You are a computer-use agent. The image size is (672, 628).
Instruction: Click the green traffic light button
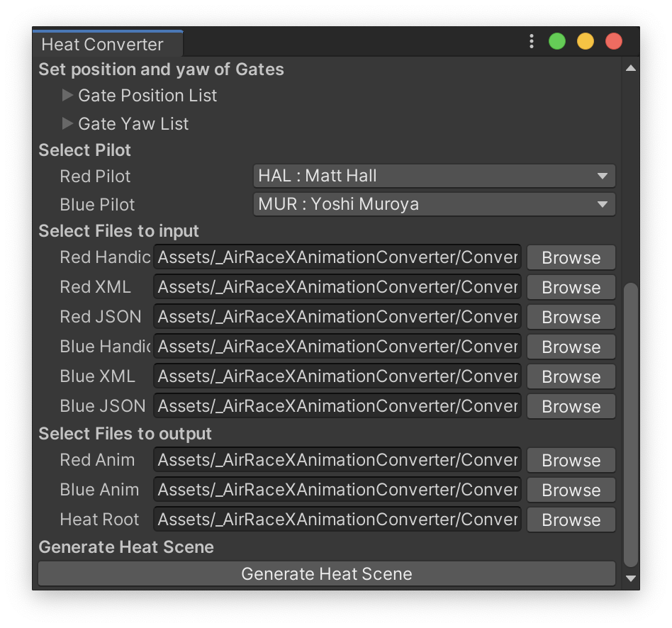(x=556, y=41)
